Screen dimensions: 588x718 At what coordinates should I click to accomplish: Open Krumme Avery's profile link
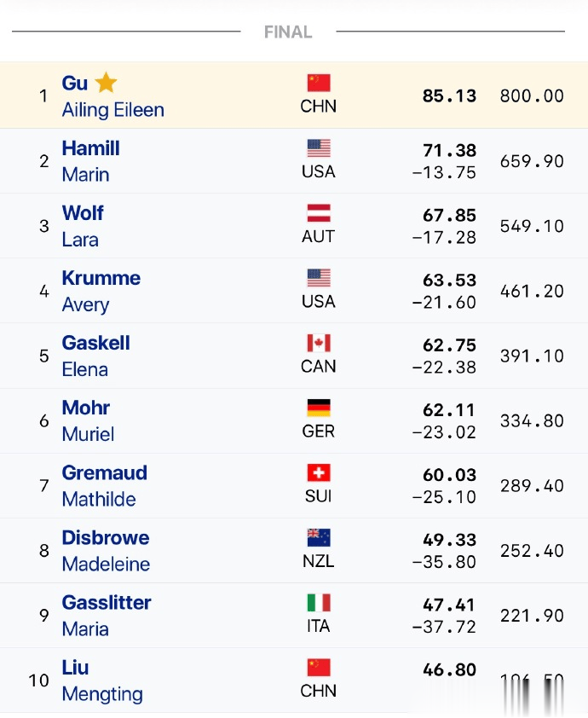tap(101, 291)
